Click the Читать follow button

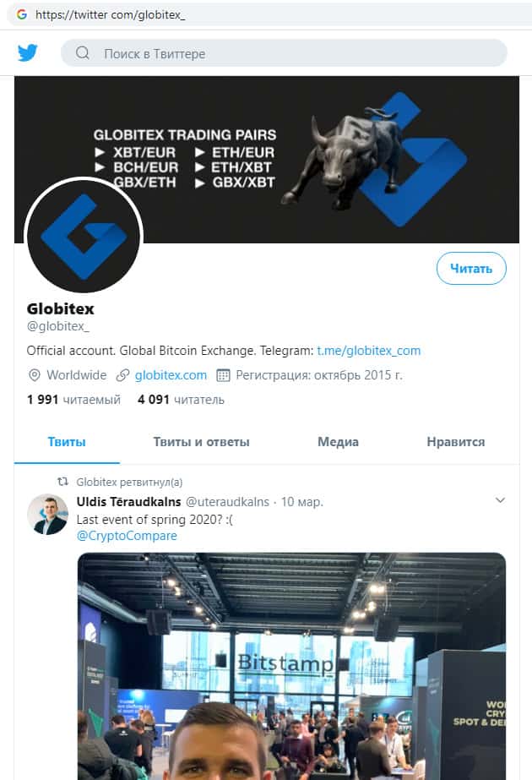[x=471, y=269]
